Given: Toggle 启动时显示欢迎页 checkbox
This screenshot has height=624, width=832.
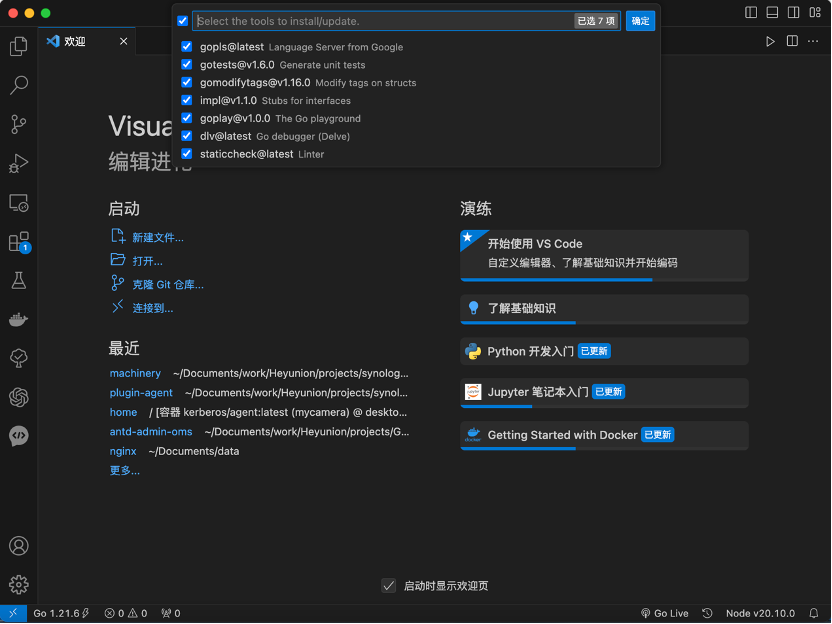Looking at the screenshot, I should tap(388, 585).
